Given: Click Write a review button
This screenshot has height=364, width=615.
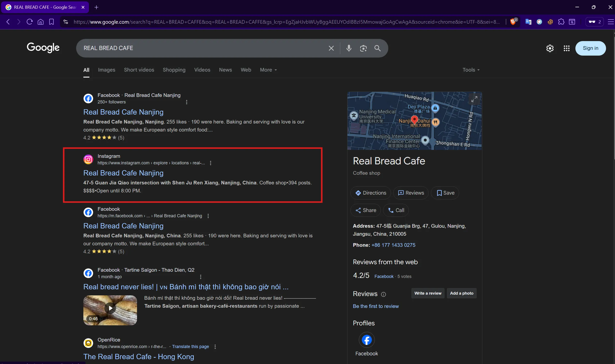Looking at the screenshot, I should pos(428,293).
